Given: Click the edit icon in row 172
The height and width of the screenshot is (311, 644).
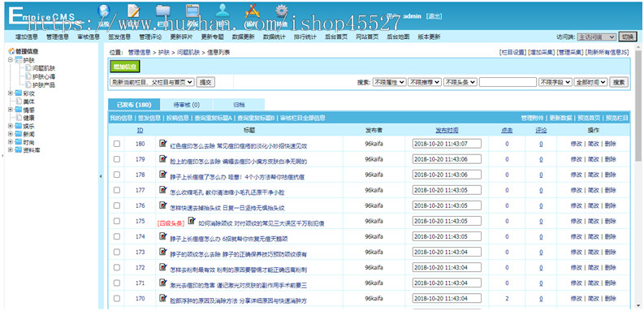Looking at the screenshot, I should (x=163, y=267).
